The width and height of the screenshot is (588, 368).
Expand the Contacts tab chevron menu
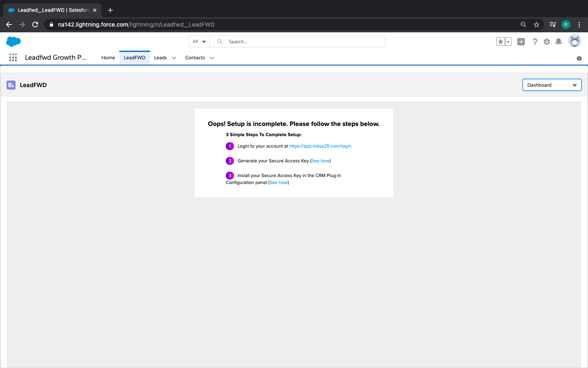click(x=212, y=58)
